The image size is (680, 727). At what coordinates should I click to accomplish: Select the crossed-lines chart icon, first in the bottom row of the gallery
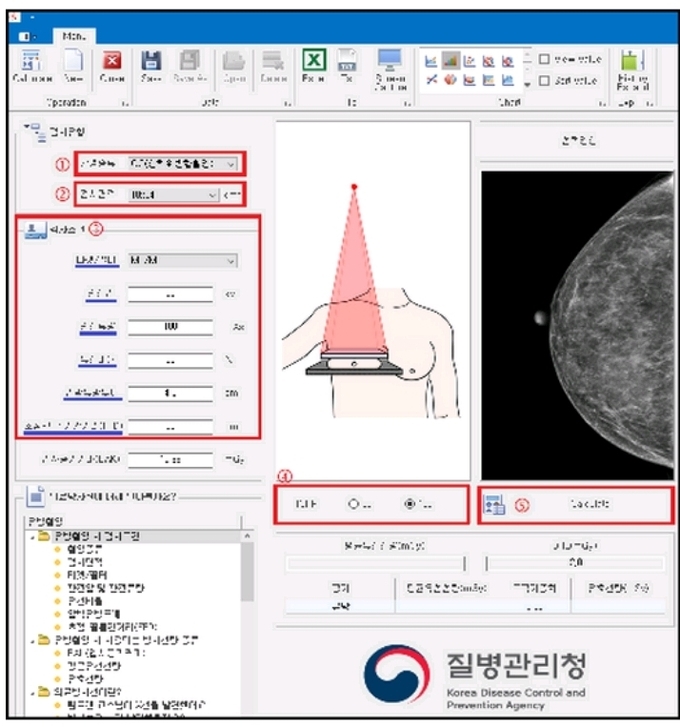pyautogui.click(x=432, y=80)
